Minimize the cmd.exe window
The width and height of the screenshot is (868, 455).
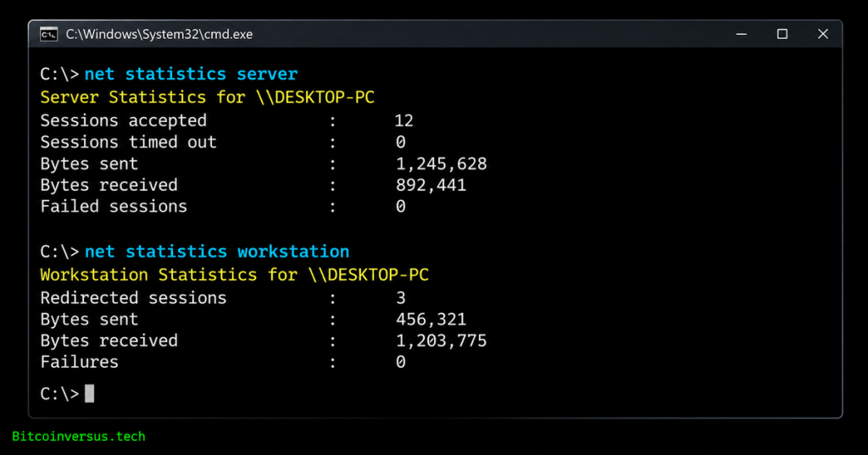coord(741,35)
